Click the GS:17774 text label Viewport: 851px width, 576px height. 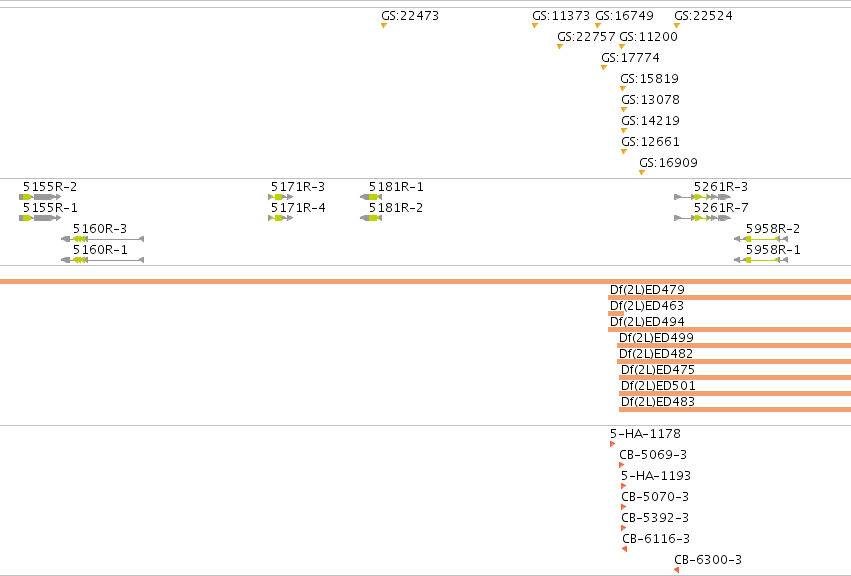click(x=630, y=58)
